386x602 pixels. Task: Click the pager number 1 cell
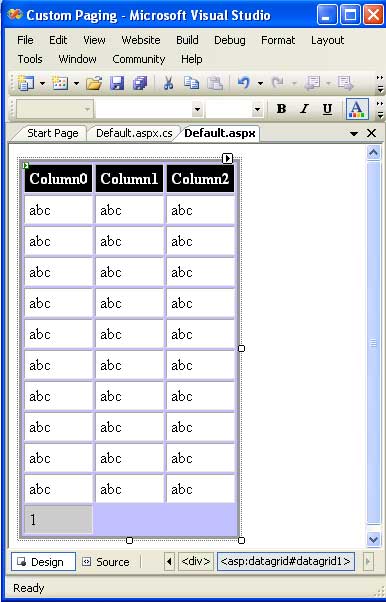click(x=58, y=520)
